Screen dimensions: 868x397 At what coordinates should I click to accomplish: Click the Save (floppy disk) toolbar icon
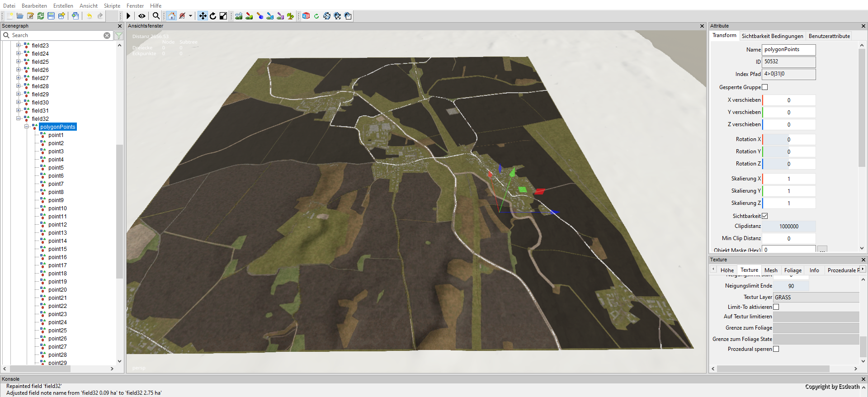coord(51,16)
